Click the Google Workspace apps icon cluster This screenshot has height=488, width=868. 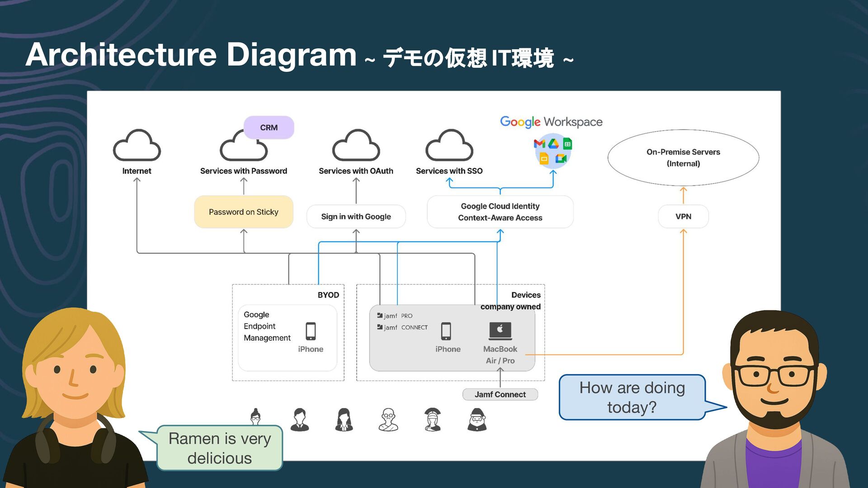553,151
